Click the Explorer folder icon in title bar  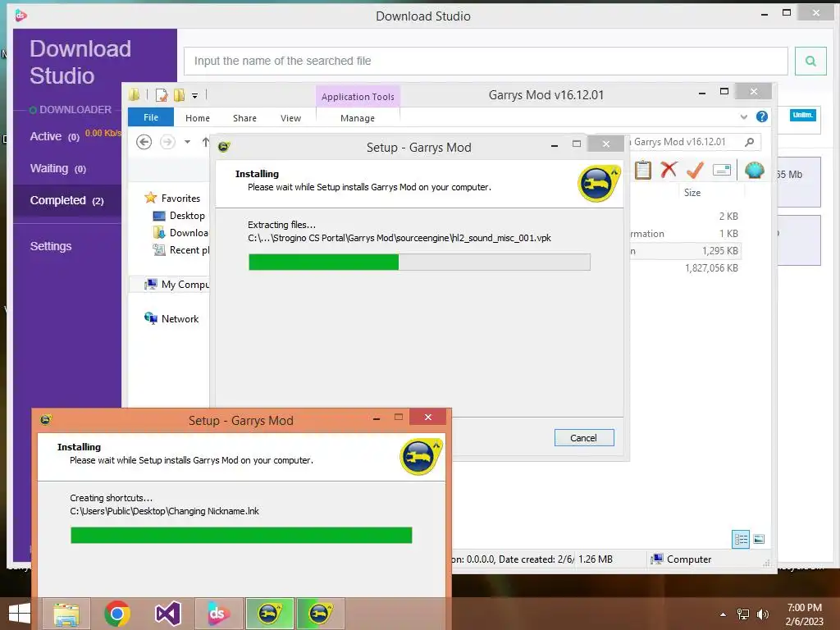(x=135, y=95)
